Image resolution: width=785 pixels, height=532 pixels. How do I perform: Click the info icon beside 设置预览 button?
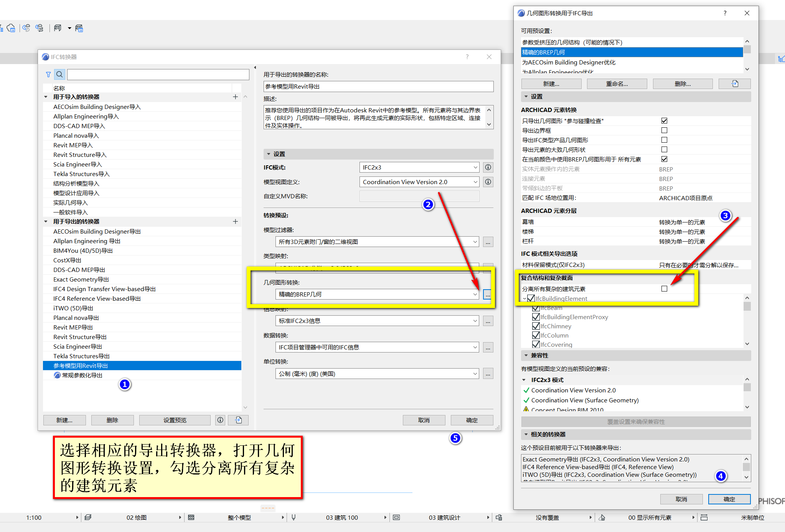[x=220, y=420]
